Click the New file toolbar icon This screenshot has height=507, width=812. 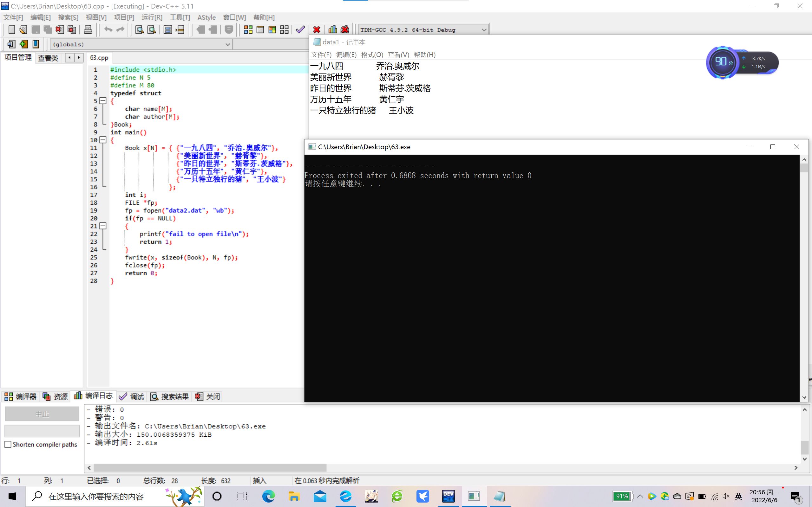coord(11,29)
